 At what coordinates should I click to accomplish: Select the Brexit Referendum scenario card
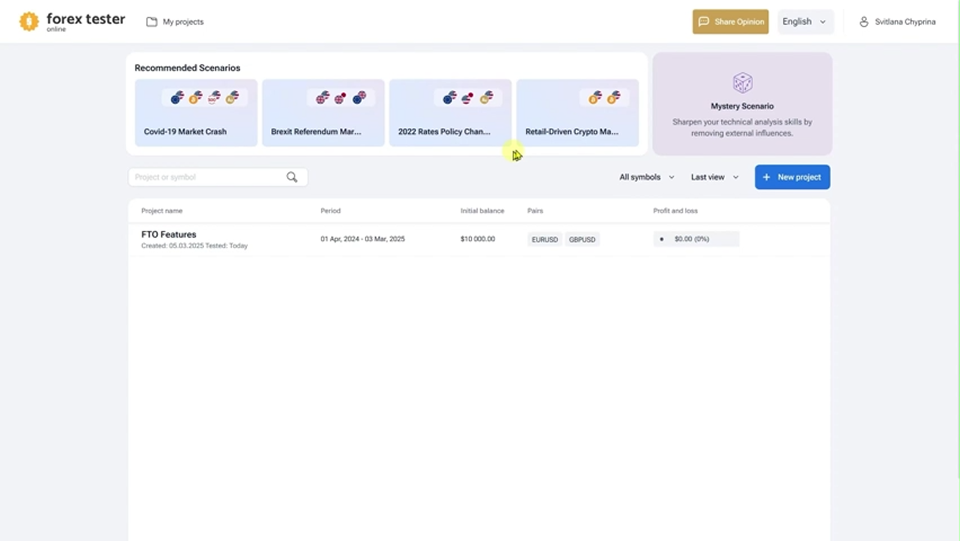tap(323, 113)
